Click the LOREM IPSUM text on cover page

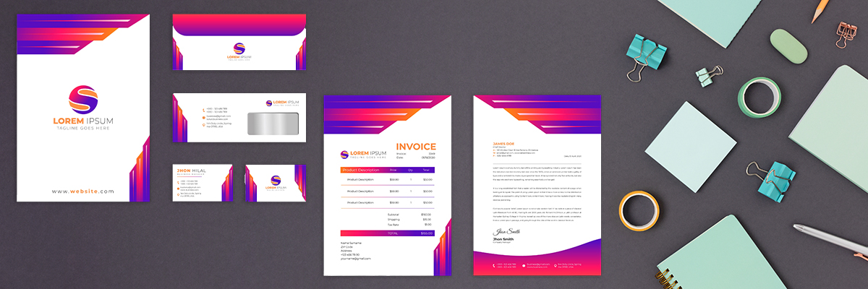point(82,121)
